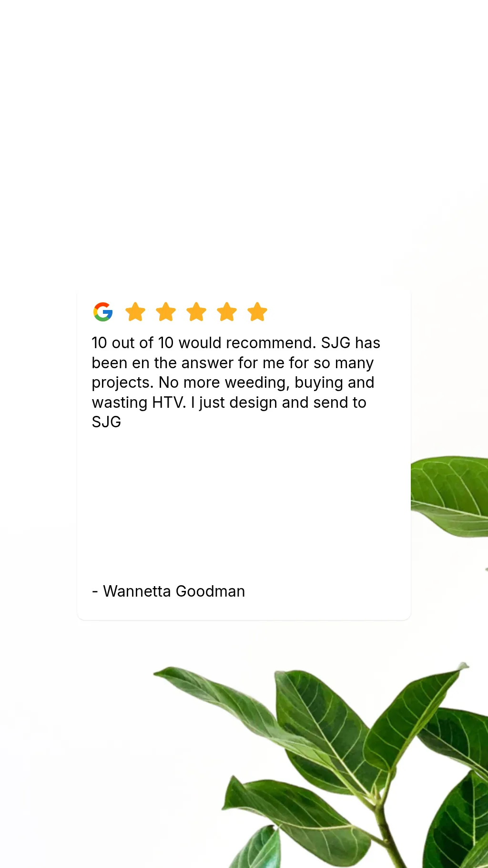Click the word 'Goodman' in the signature
The image size is (488, 868).
pyautogui.click(x=210, y=591)
